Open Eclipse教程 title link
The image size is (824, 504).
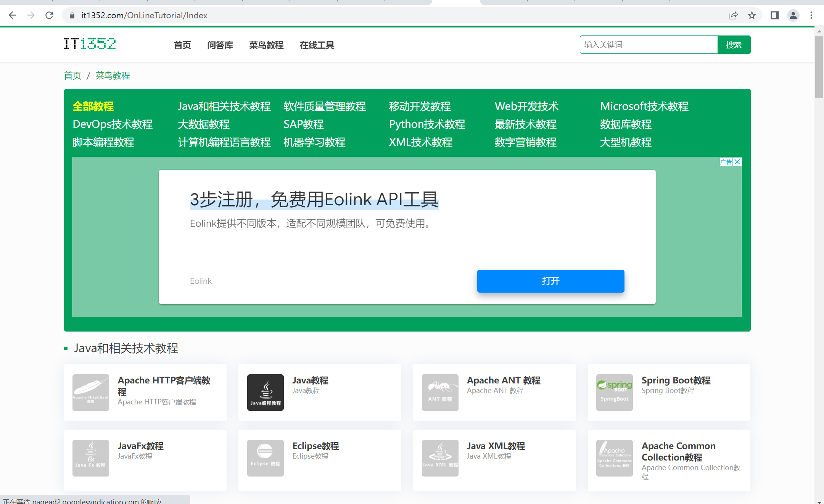pos(315,446)
